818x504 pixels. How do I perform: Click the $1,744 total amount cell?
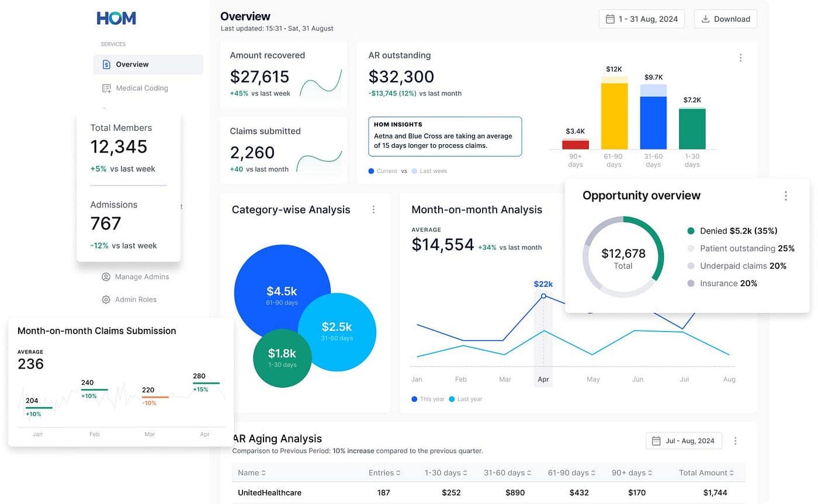(x=715, y=493)
